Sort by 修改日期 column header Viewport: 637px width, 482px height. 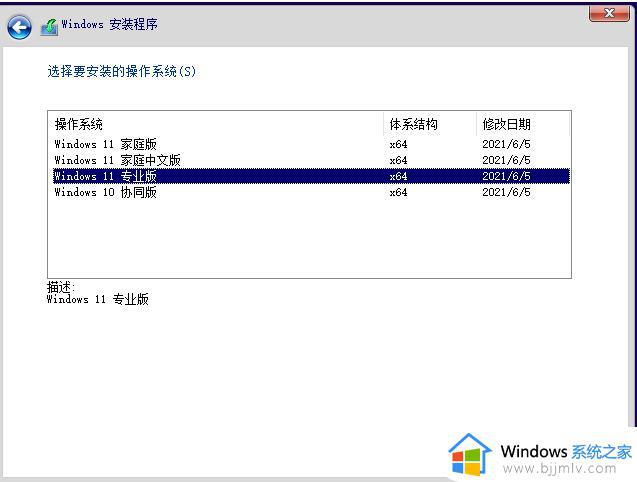tap(523, 124)
